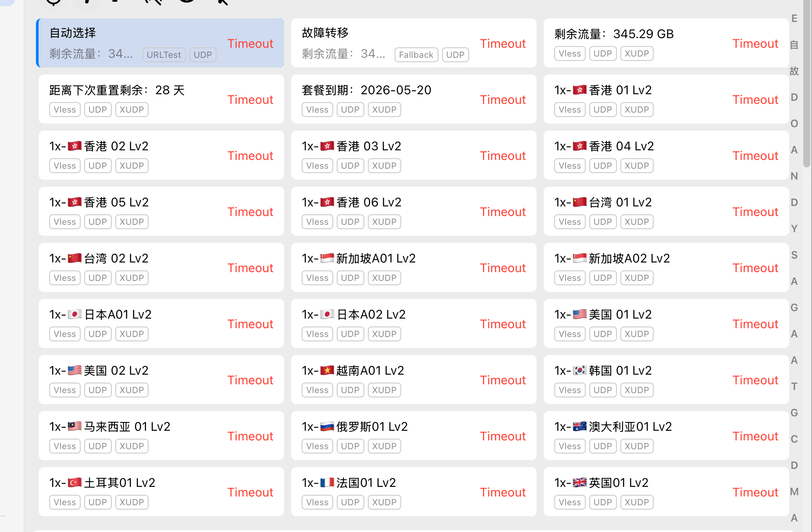This screenshot has height=532, width=812.
Task: Click the Singapore flag on 新加坡A01 Lv2
Action: point(327,258)
